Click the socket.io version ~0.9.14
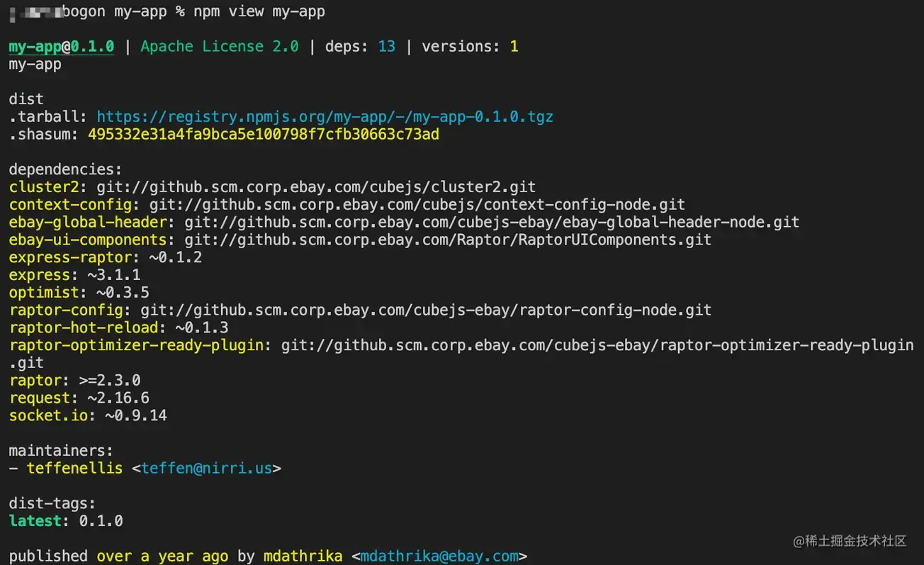924x565 pixels. tap(136, 415)
